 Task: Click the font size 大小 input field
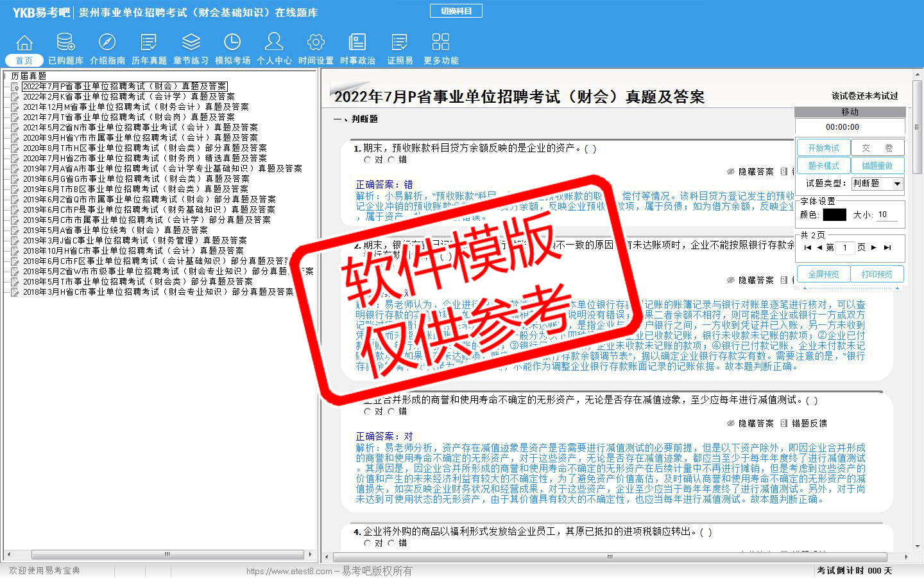tap(887, 215)
